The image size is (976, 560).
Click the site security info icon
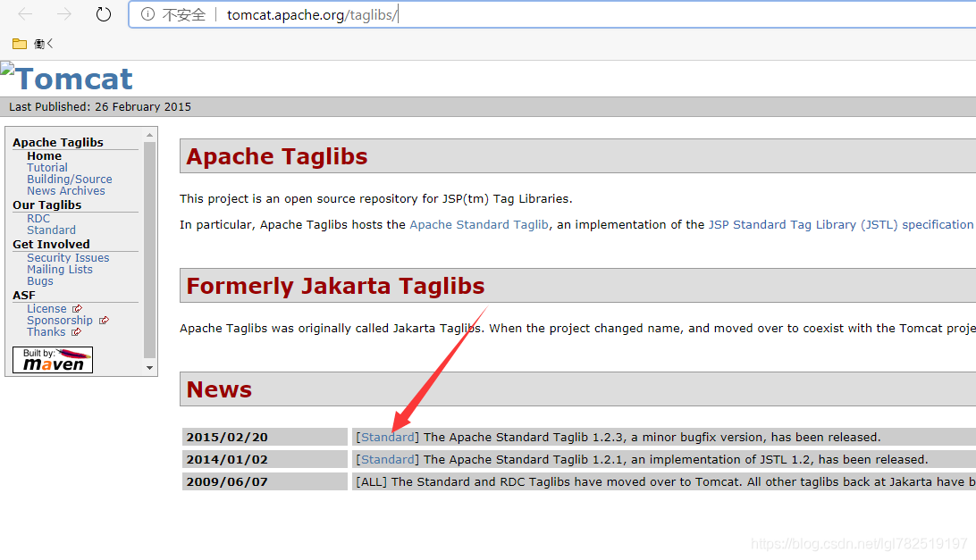click(x=147, y=14)
